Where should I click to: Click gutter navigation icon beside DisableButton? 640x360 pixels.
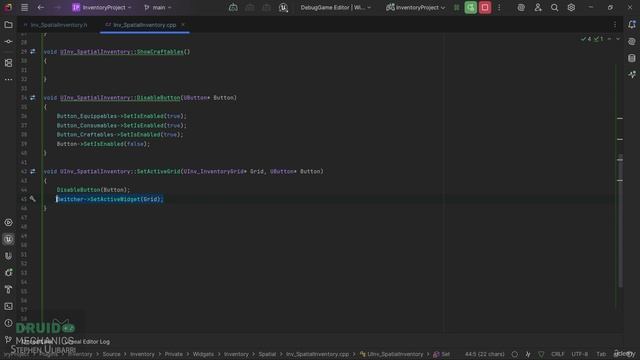(33, 98)
